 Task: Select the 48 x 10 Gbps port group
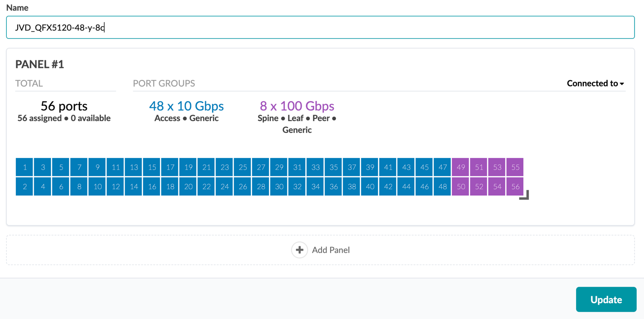(186, 106)
